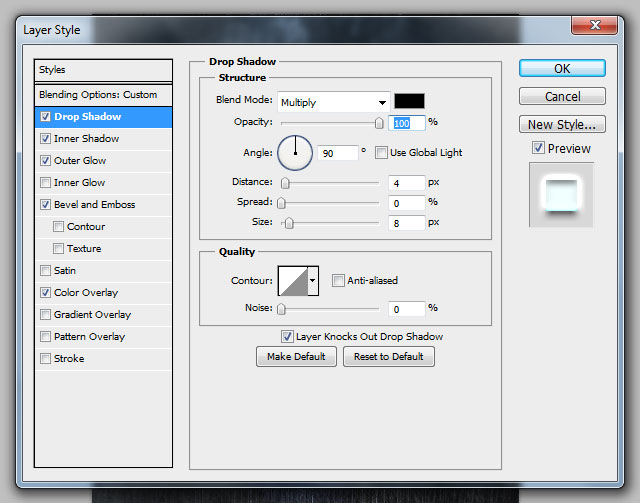Open the Contour picker dropdown arrow
Viewport: 640px width, 503px height.
tap(313, 281)
